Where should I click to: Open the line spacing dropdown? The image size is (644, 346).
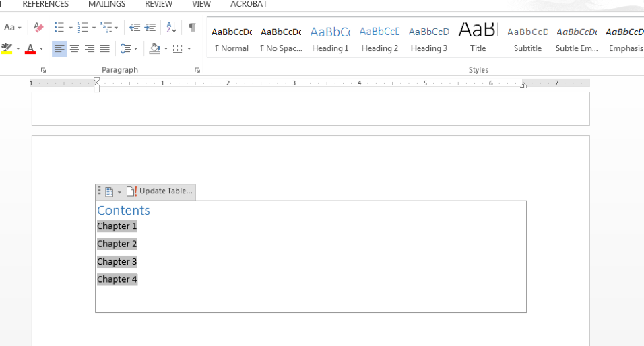click(x=127, y=48)
